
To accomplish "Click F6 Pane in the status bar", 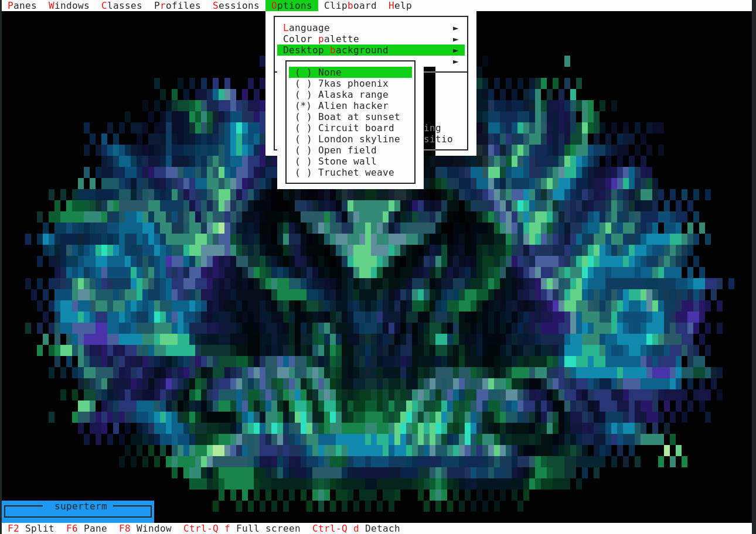I will tap(87, 528).
